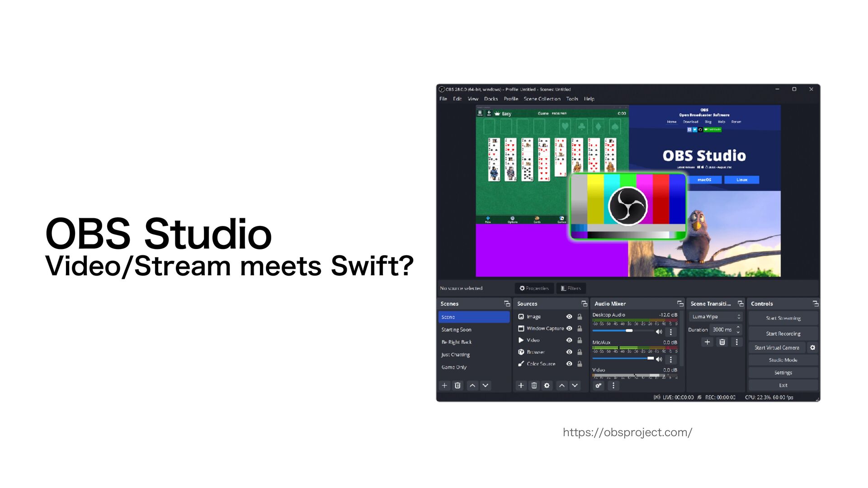This screenshot has height=488, width=868.
Task: Open the File menu
Action: point(443,99)
